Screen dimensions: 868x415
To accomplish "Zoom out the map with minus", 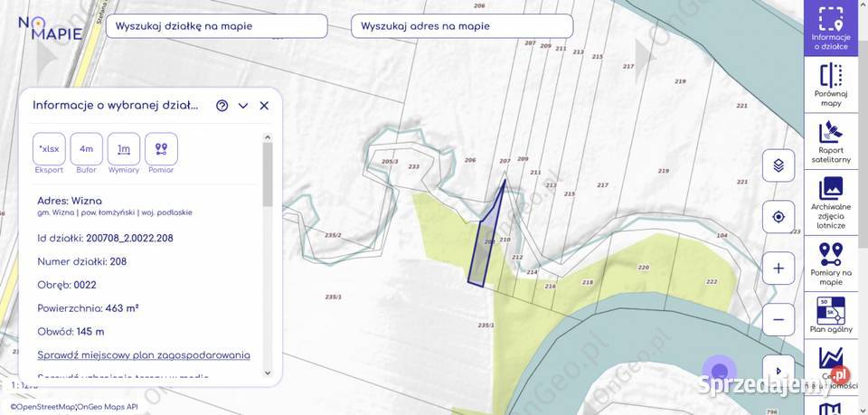I will click(x=778, y=319).
